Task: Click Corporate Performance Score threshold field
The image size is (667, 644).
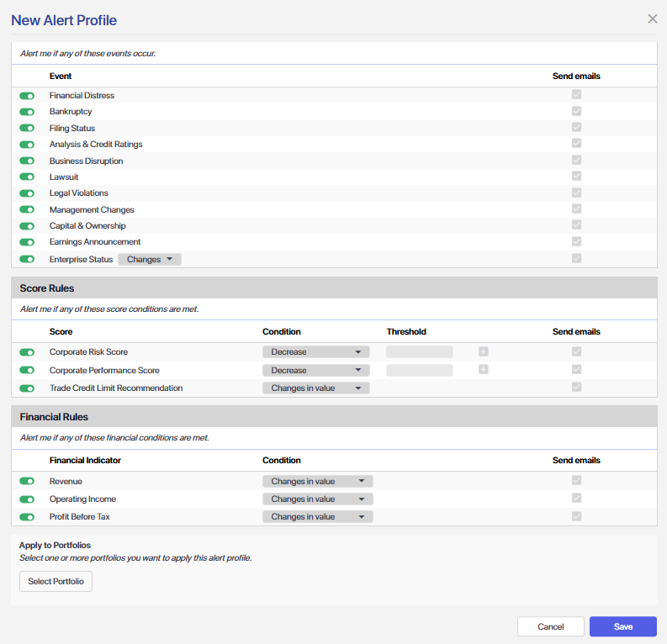Action: tap(420, 370)
